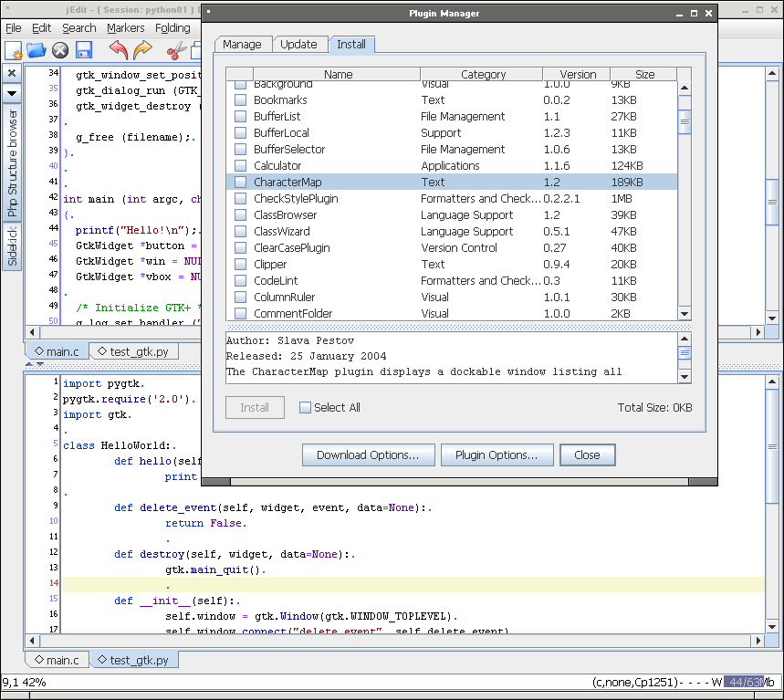Click the New file toolbar icon
This screenshot has width=784, height=700.
pos(14,50)
